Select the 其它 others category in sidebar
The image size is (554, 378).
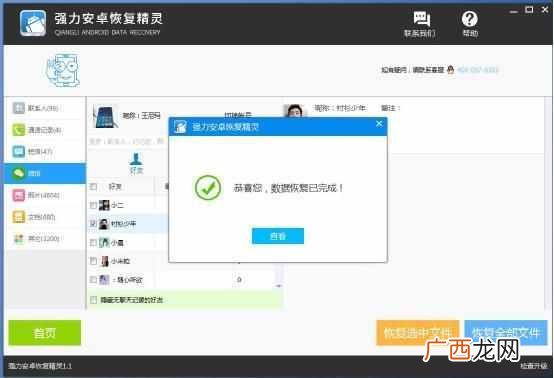coord(45,239)
